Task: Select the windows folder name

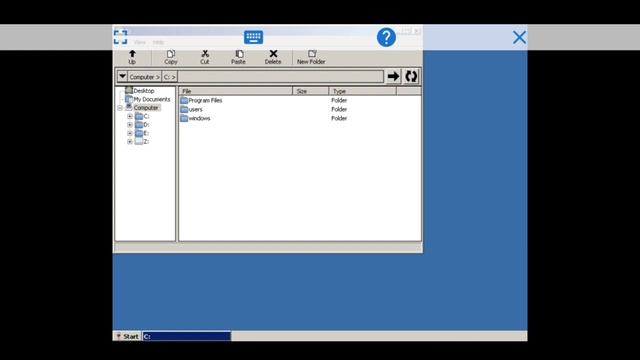Action: 199,118
